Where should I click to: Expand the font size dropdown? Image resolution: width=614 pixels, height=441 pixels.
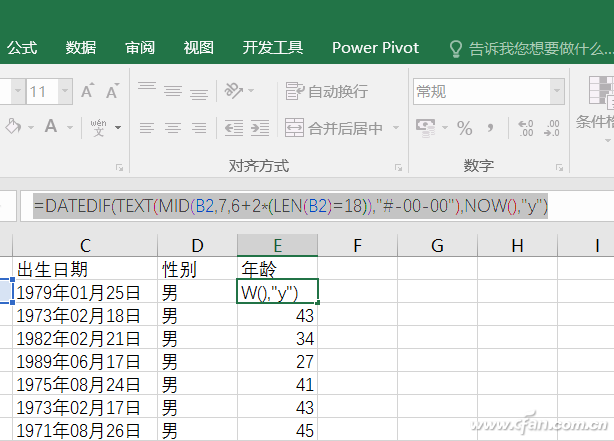coord(64,92)
